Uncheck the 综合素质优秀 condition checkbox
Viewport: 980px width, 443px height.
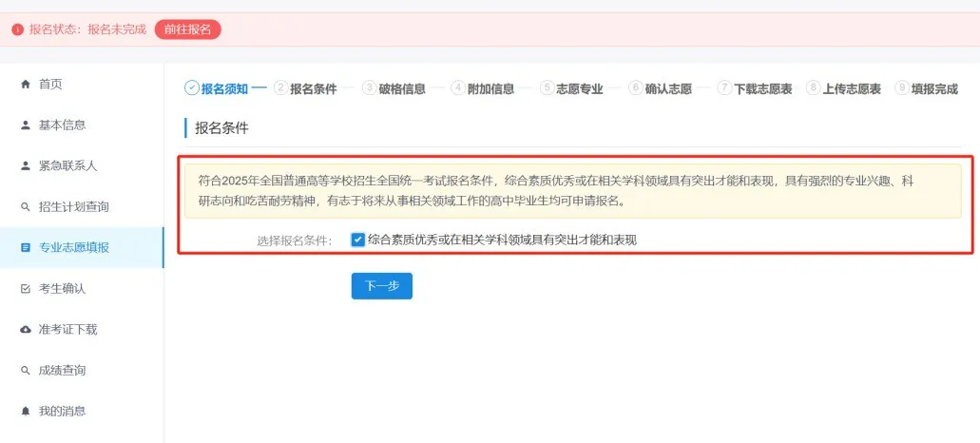click(x=358, y=240)
